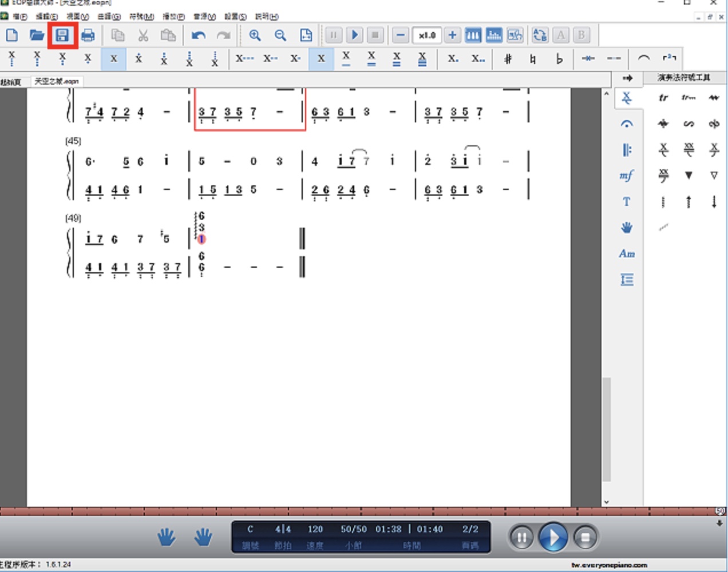Image resolution: width=728 pixels, height=572 pixels.
Task: Click the large round play button at bottom
Action: click(x=552, y=537)
